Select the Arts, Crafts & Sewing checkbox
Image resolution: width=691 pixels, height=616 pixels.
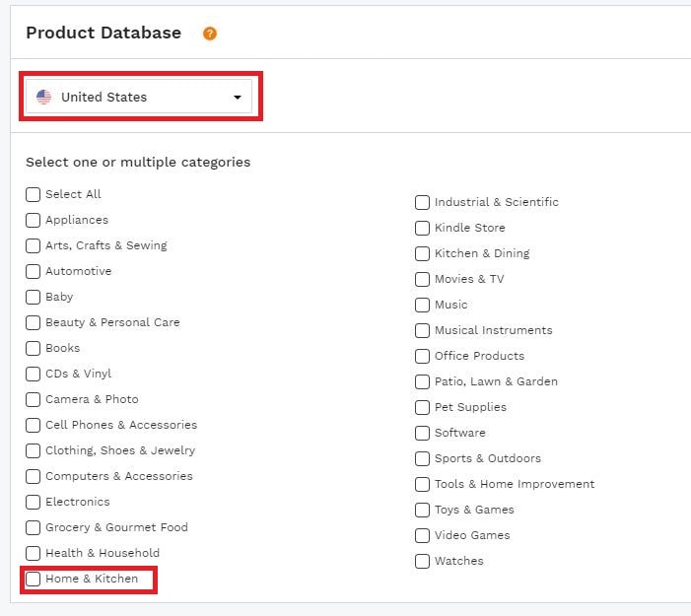[34, 245]
